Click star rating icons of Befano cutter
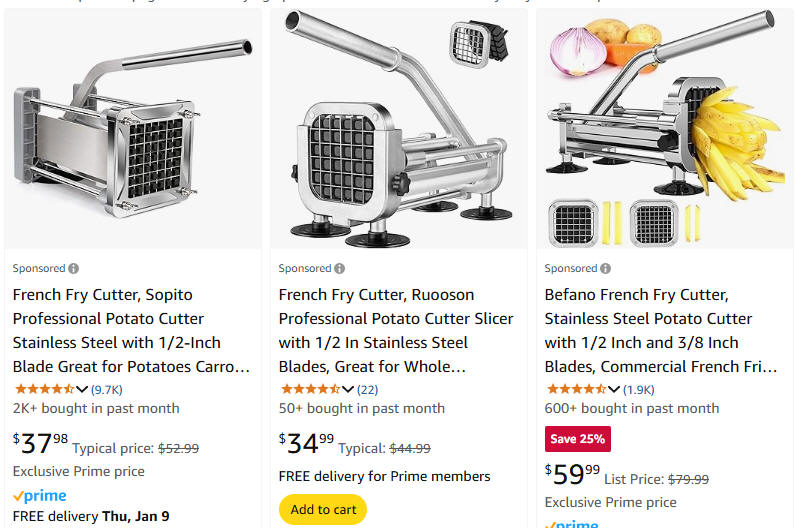 coord(576,389)
